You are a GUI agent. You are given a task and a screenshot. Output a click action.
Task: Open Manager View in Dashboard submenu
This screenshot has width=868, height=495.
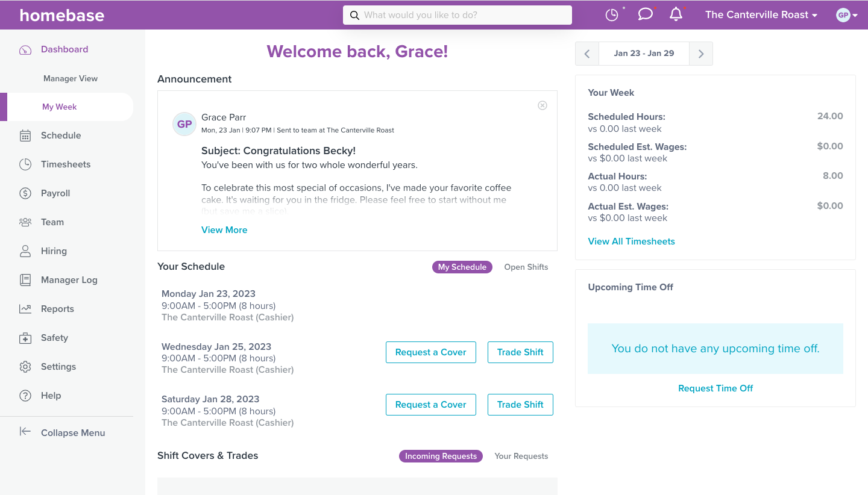point(71,78)
